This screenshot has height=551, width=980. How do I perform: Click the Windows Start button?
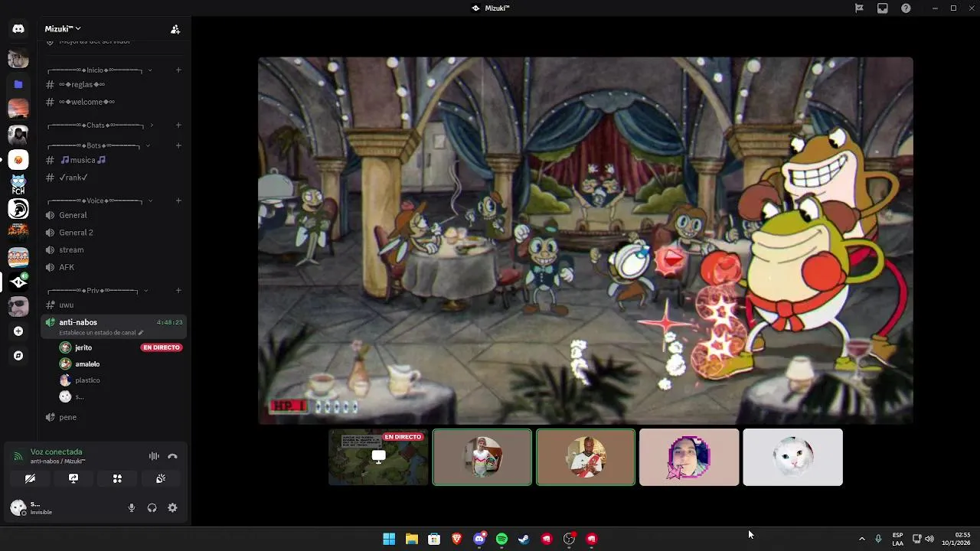[x=389, y=539]
